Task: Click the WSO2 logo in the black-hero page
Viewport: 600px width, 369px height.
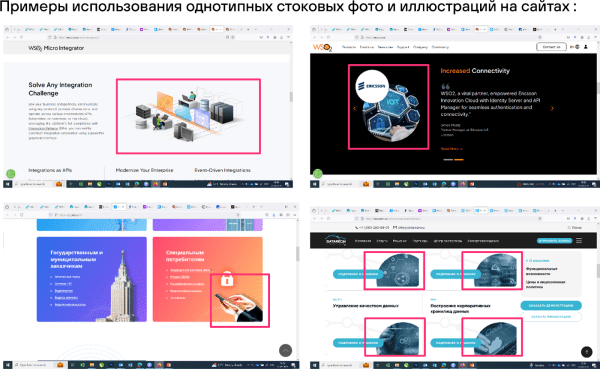Action: [322, 47]
